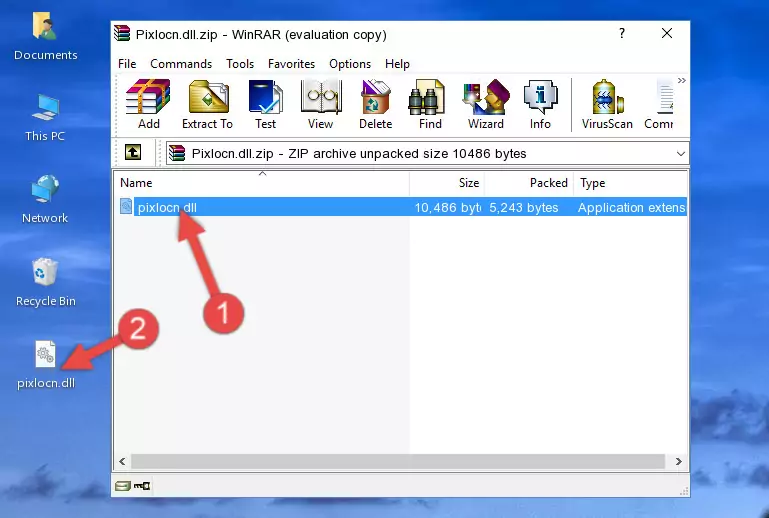Click the 5,243 bytes packed cell

click(523, 207)
